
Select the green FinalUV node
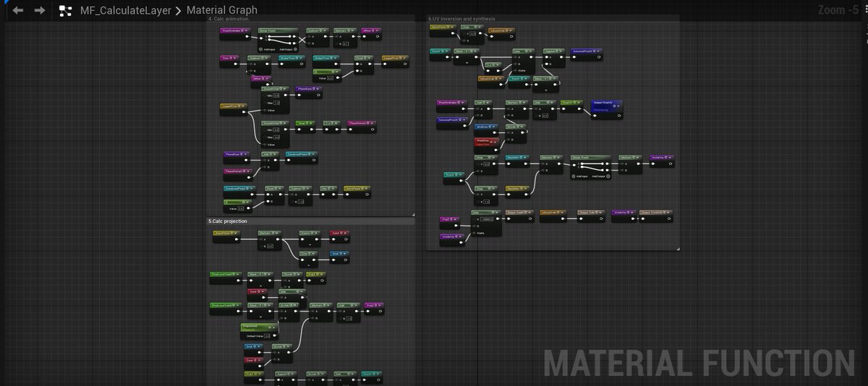571,106
